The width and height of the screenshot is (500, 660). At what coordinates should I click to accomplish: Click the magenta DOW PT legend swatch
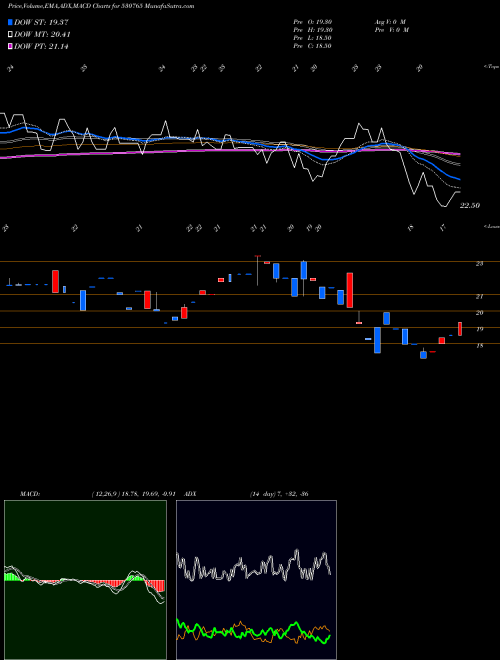[x=11, y=47]
